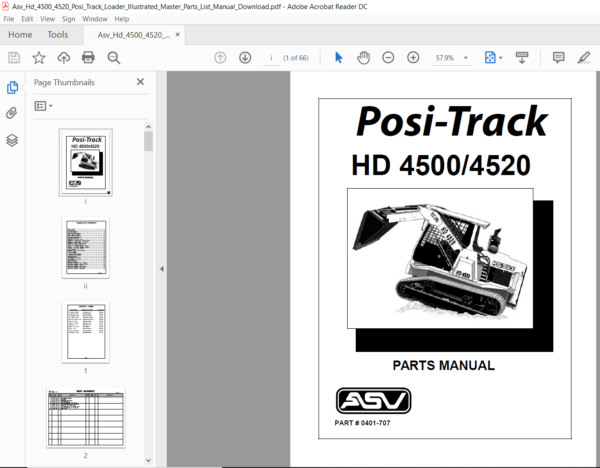Viewport: 600px width, 468px height.
Task: Click 'PART # 0401-707' text
Action: [x=362, y=423]
